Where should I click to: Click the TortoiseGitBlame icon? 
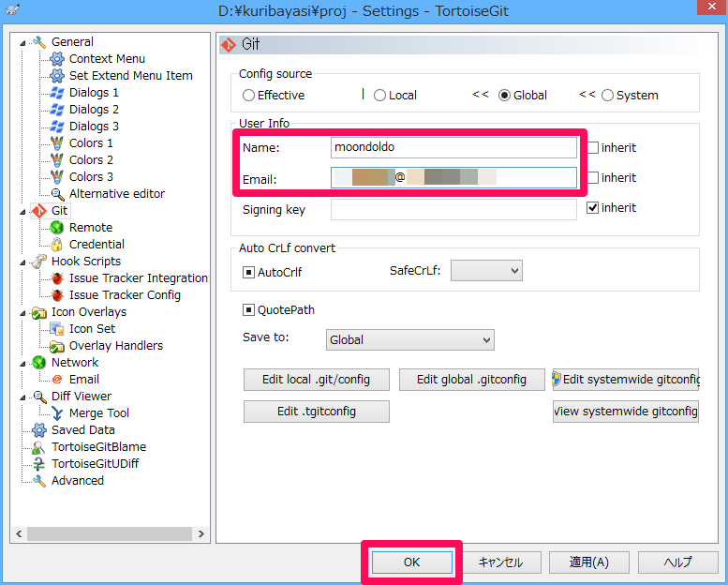(x=39, y=447)
